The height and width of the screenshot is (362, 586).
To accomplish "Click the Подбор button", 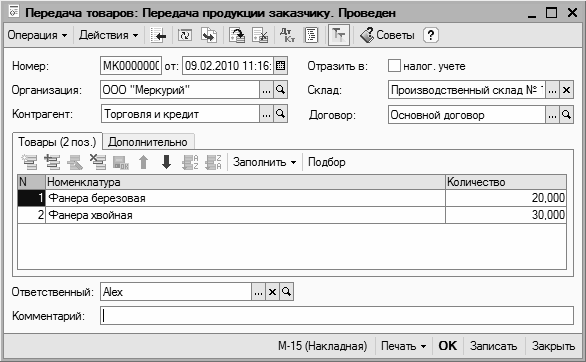I will (327, 162).
